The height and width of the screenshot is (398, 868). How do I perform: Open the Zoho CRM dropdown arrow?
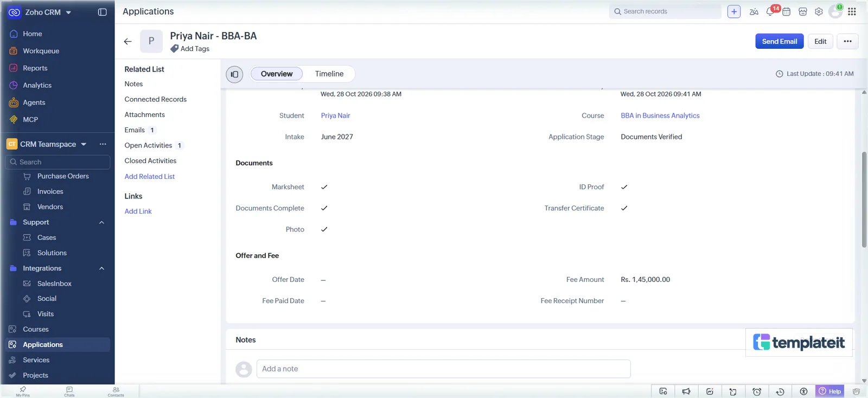68,12
